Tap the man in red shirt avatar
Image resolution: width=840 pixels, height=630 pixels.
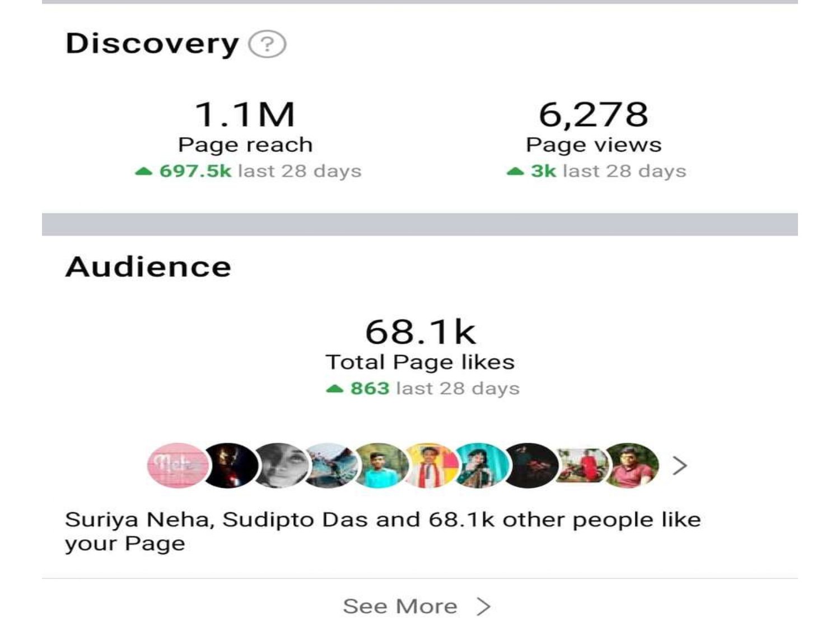633,465
